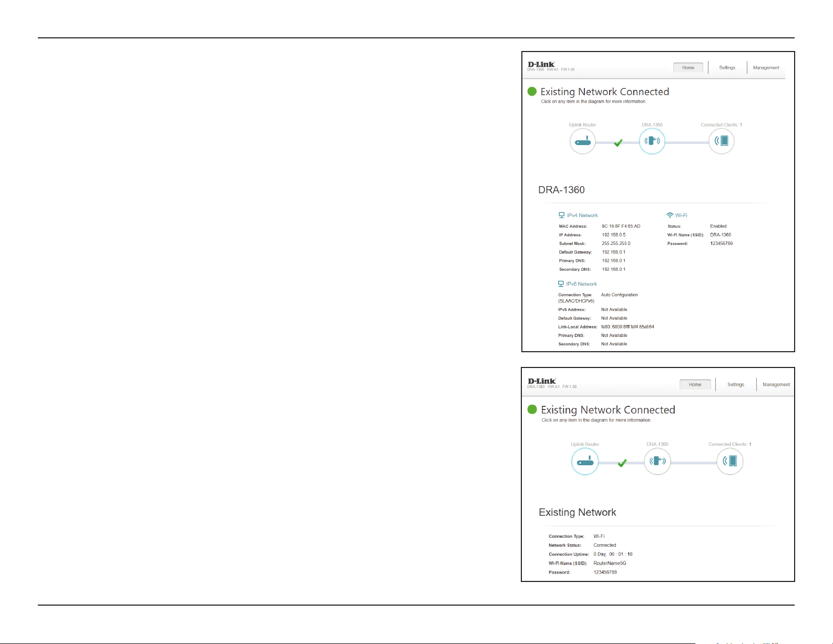The width and height of the screenshot is (833, 644).
Task: Click the IPv6 Address 'Not Available' value
Action: pyautogui.click(x=614, y=310)
